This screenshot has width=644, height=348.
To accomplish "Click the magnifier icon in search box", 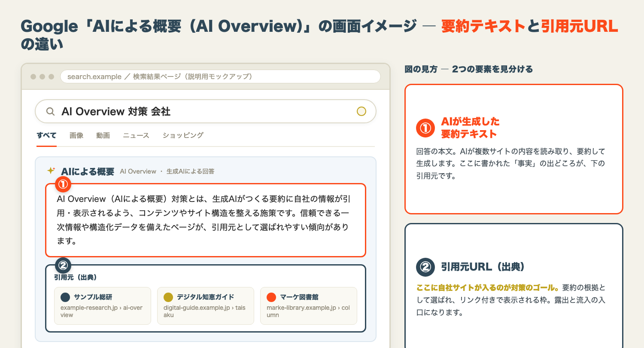I will coord(50,112).
